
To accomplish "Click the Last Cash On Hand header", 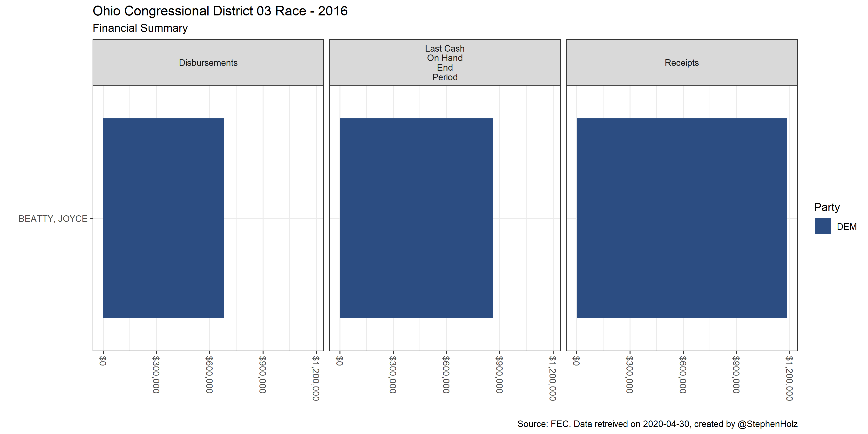I will (x=444, y=63).
